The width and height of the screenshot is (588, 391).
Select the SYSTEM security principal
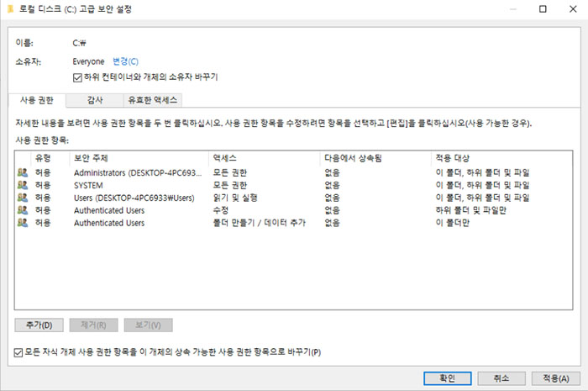(x=294, y=185)
